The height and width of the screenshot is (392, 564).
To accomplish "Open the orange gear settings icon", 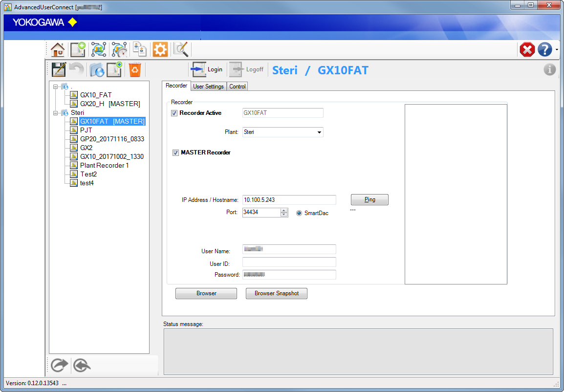I will [x=160, y=50].
